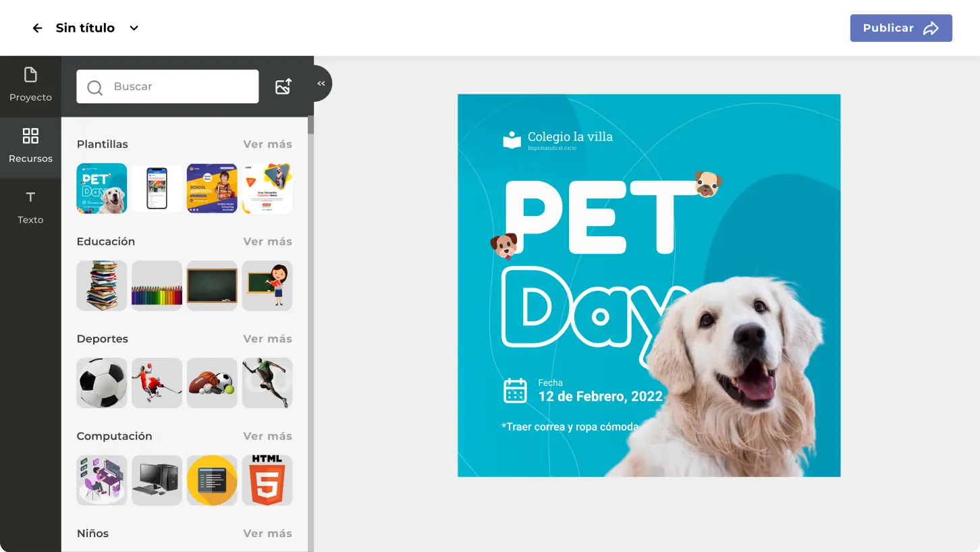Viewport: 980px width, 552px height.
Task: Select the teacher with chalkboard image
Action: pos(267,285)
